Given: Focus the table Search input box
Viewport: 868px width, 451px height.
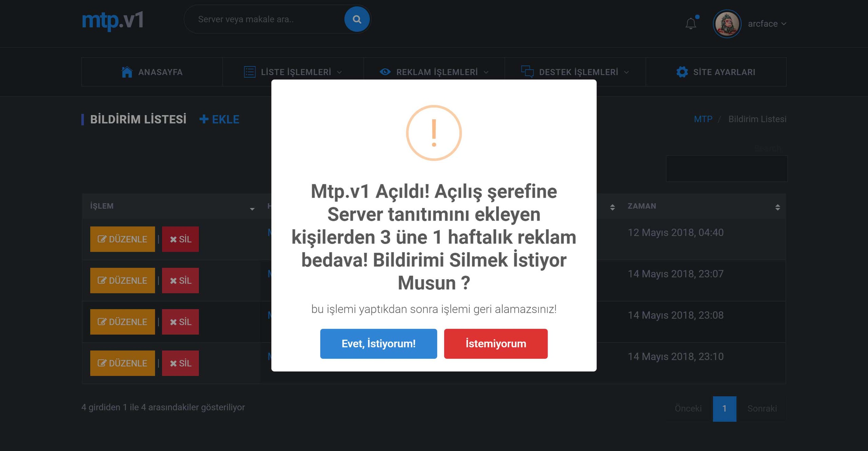Looking at the screenshot, I should 727,169.
